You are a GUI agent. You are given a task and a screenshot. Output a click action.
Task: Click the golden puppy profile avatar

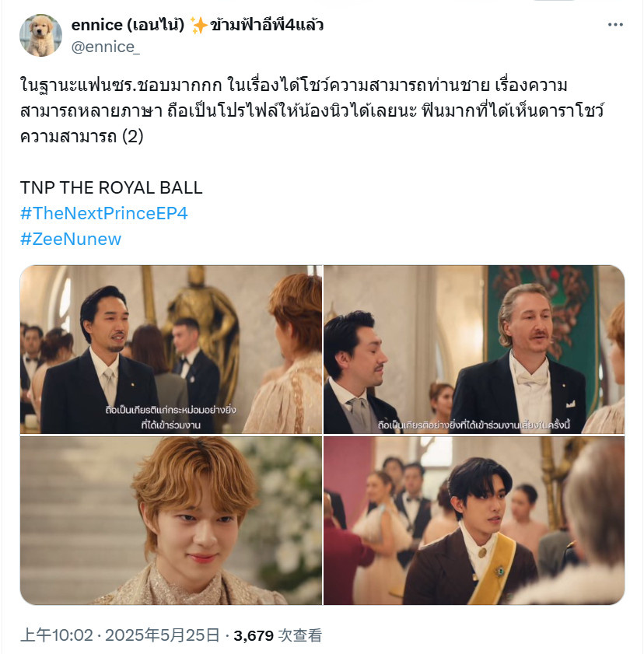pyautogui.click(x=41, y=36)
